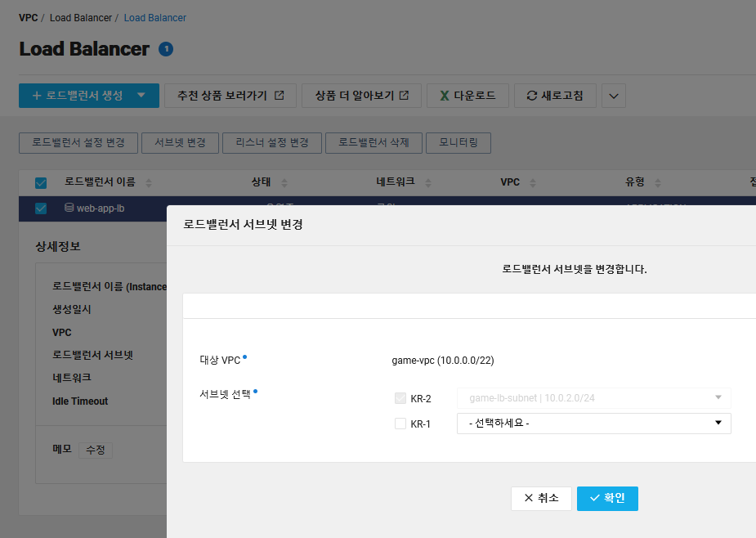Click external link icon beside 상품 더 알아보기
This screenshot has height=538, width=756.
click(404, 96)
